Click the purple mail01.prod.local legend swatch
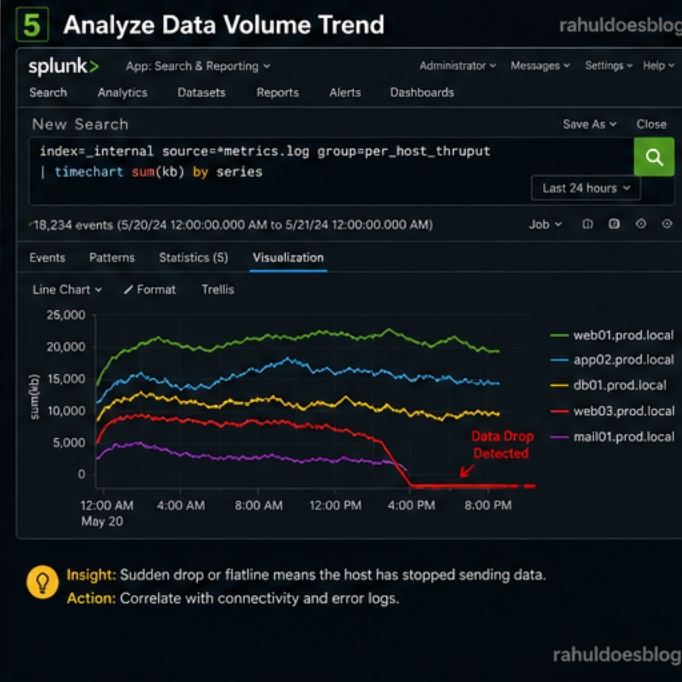The height and width of the screenshot is (682, 682). tap(559, 437)
